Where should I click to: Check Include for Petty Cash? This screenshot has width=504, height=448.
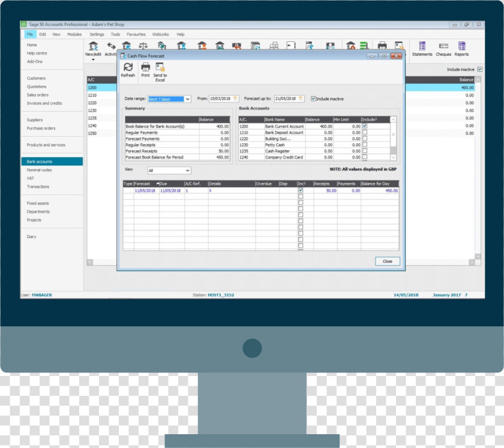point(365,145)
